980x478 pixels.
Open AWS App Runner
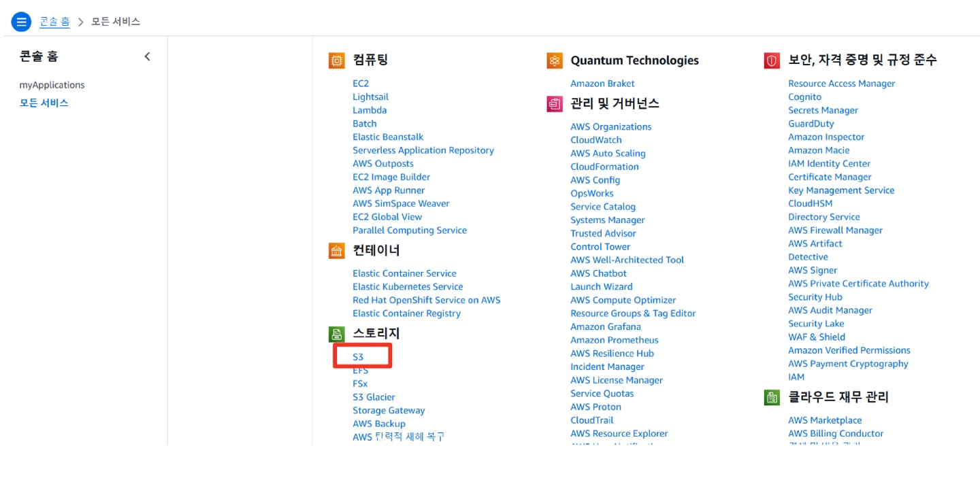click(389, 190)
